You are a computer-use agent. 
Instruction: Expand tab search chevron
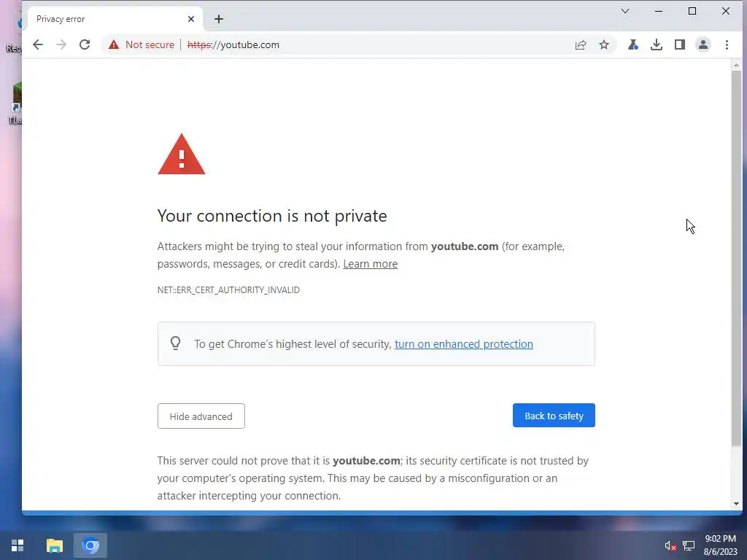pyautogui.click(x=625, y=11)
